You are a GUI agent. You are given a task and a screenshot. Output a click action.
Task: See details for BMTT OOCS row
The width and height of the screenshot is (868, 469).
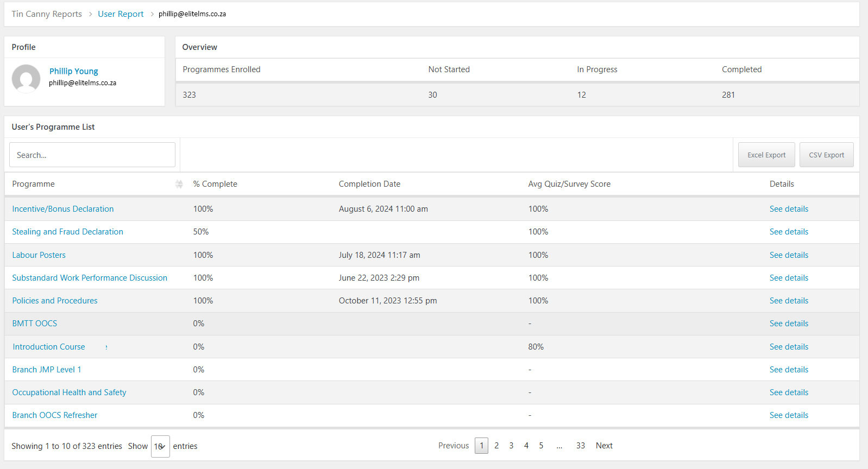click(789, 324)
